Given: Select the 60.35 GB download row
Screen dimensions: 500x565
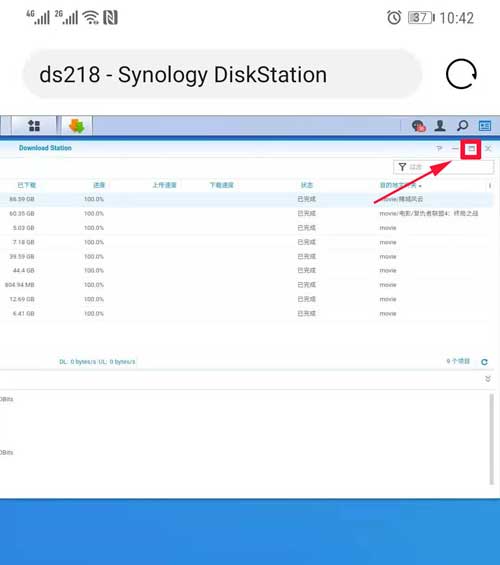Looking at the screenshot, I should coord(246,214).
